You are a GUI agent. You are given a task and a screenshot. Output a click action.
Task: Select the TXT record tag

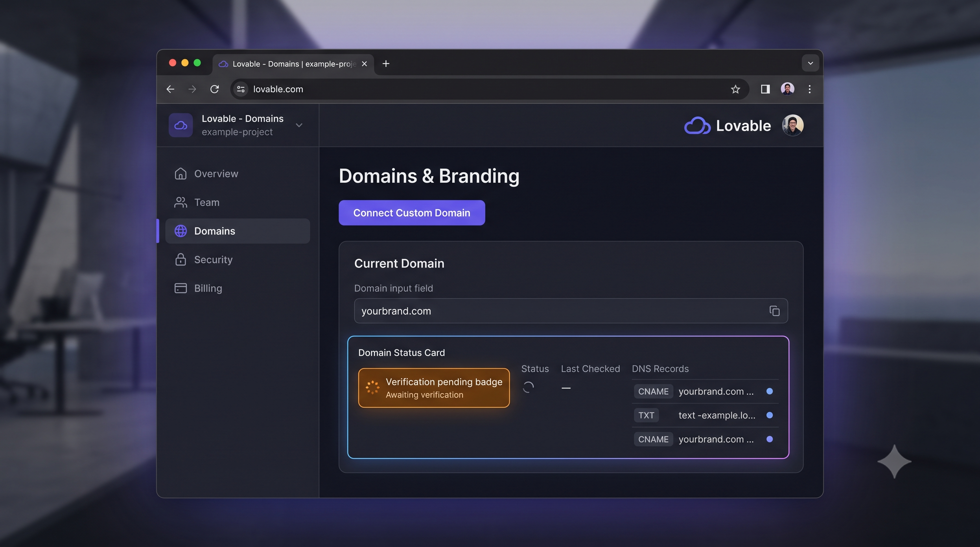tap(646, 415)
